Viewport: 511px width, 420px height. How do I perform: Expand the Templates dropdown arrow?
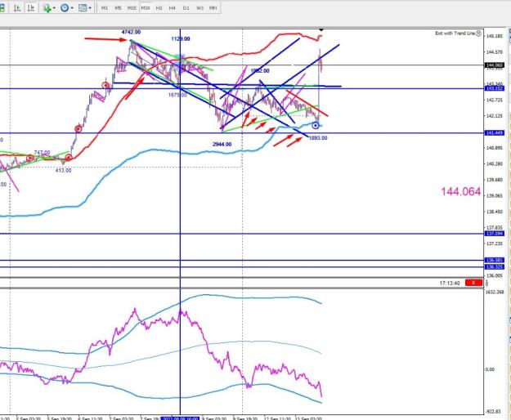click(x=90, y=8)
